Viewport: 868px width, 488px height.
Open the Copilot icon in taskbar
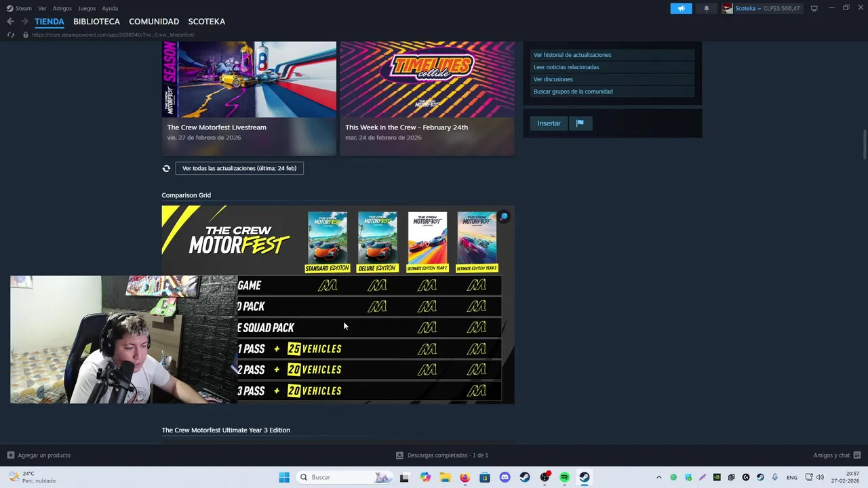[x=425, y=477]
